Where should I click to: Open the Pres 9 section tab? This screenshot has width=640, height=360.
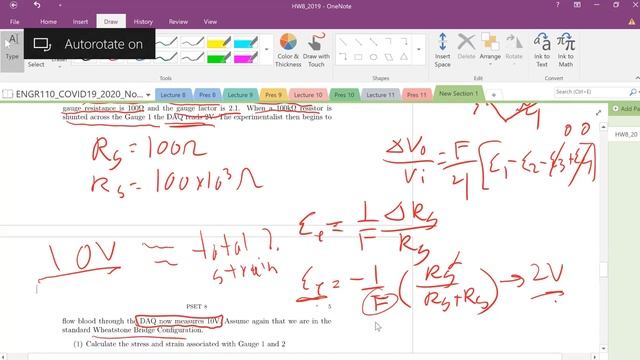[273, 95]
